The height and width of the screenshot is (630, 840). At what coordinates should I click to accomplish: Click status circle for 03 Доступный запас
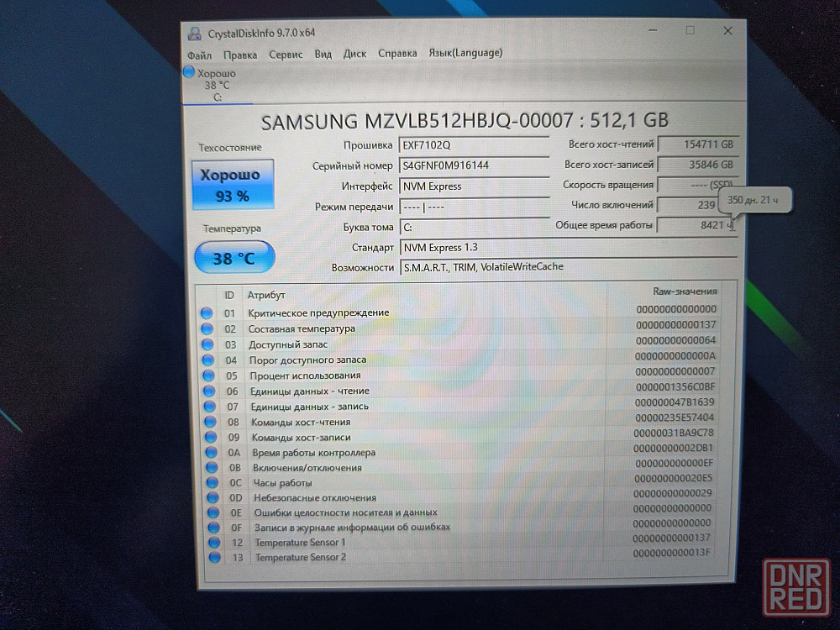pos(207,344)
